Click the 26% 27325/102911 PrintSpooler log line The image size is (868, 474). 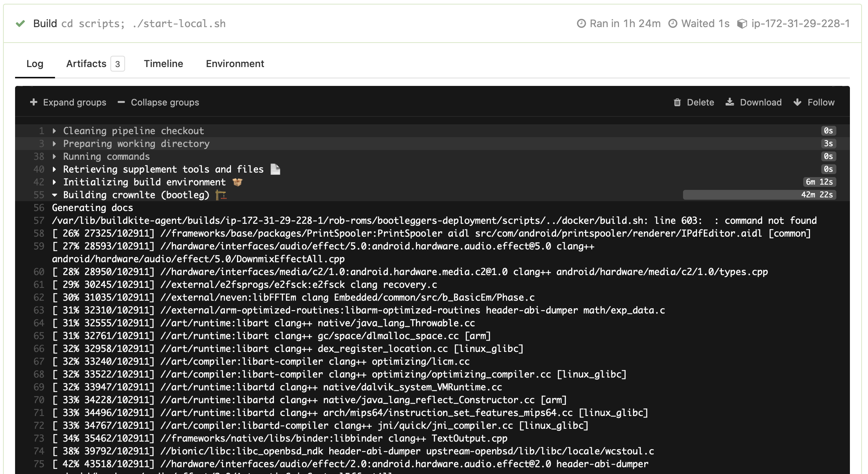pos(431,233)
